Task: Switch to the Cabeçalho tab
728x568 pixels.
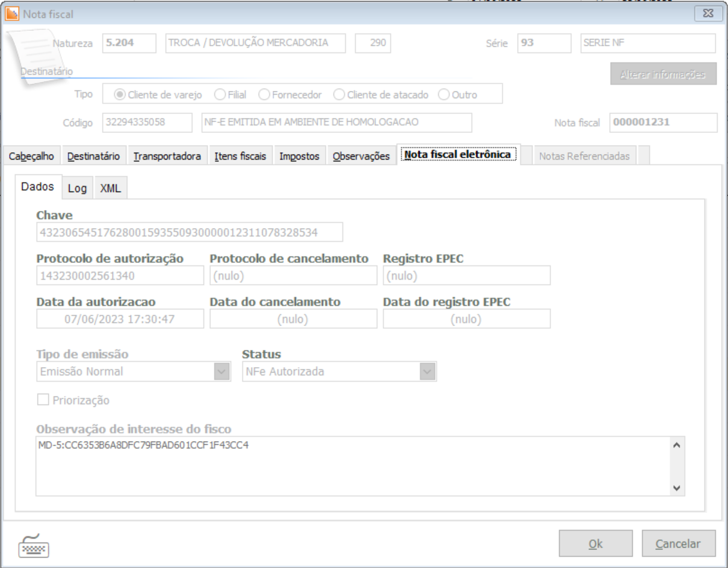Action: coord(31,156)
